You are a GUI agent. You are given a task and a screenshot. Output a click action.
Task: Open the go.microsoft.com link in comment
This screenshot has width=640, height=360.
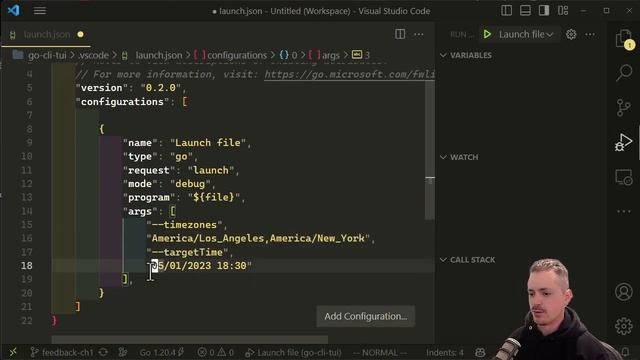349,74
